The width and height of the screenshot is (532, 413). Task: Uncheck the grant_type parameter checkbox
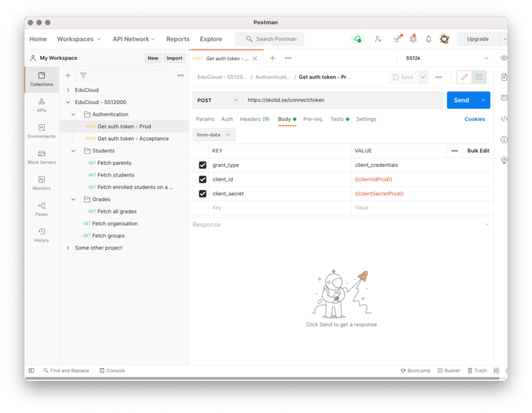tap(203, 165)
